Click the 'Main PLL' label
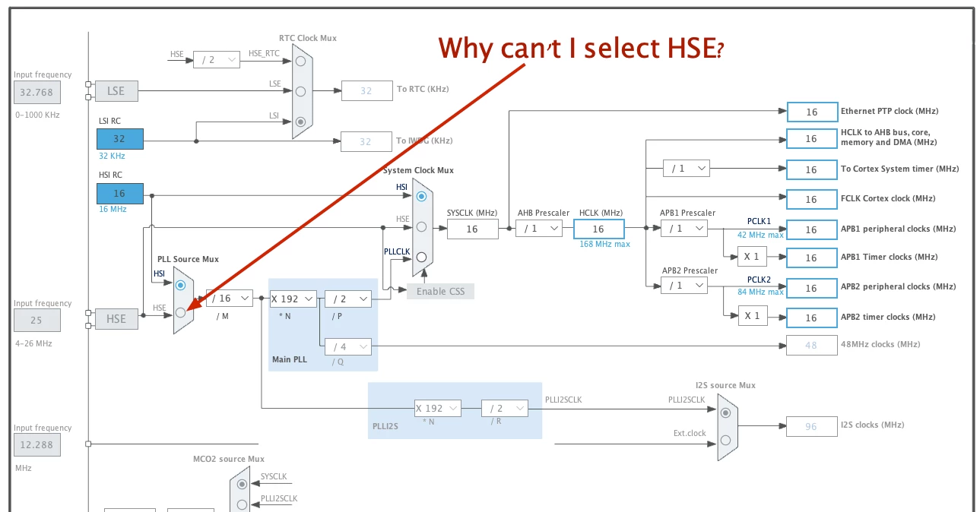This screenshot has height=512, width=980. click(290, 359)
